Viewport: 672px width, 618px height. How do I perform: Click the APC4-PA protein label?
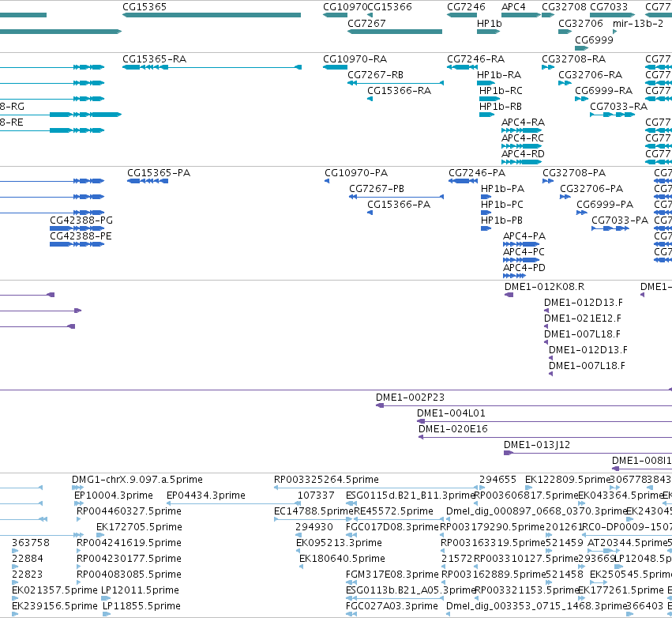(524, 237)
